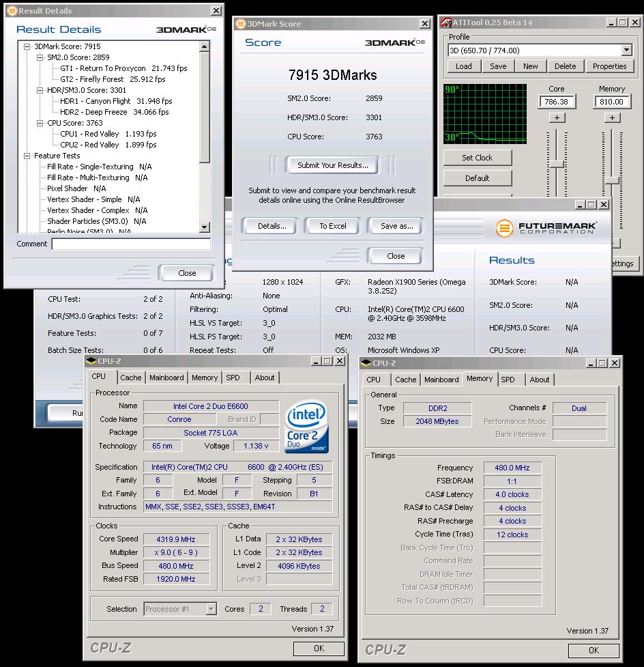Viewport: 644px width, 667px height.
Task: Click Save profile button in ATITool
Action: [x=498, y=66]
